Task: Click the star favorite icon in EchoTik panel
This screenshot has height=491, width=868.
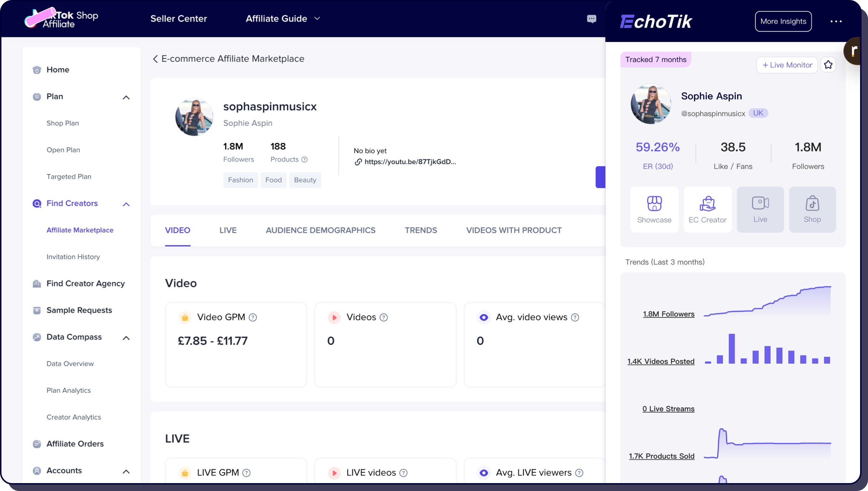Action: click(x=828, y=65)
